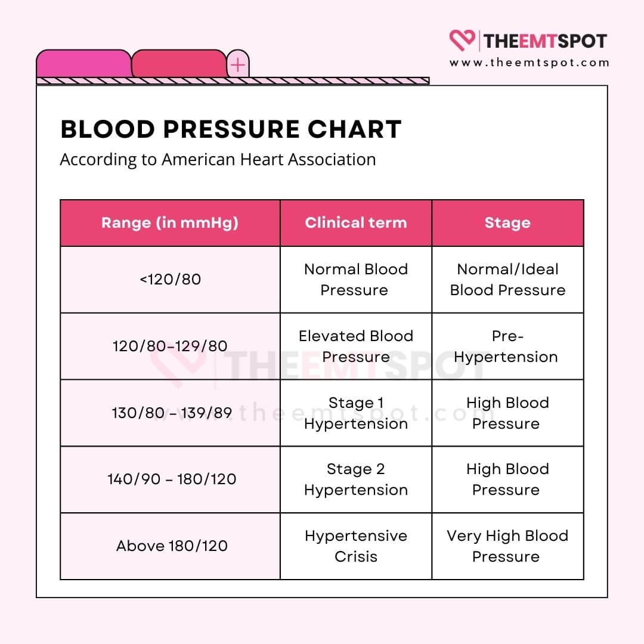Click the THEEMTSPOT brand name

[545, 41]
